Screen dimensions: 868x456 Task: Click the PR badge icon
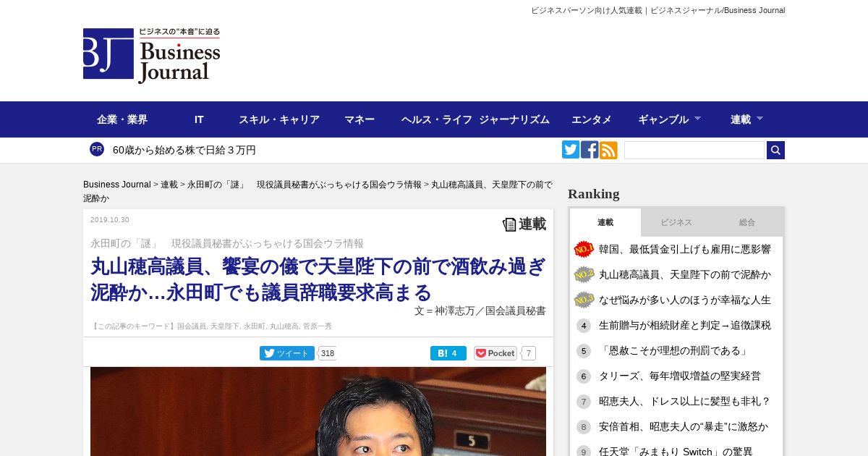pyautogui.click(x=97, y=149)
